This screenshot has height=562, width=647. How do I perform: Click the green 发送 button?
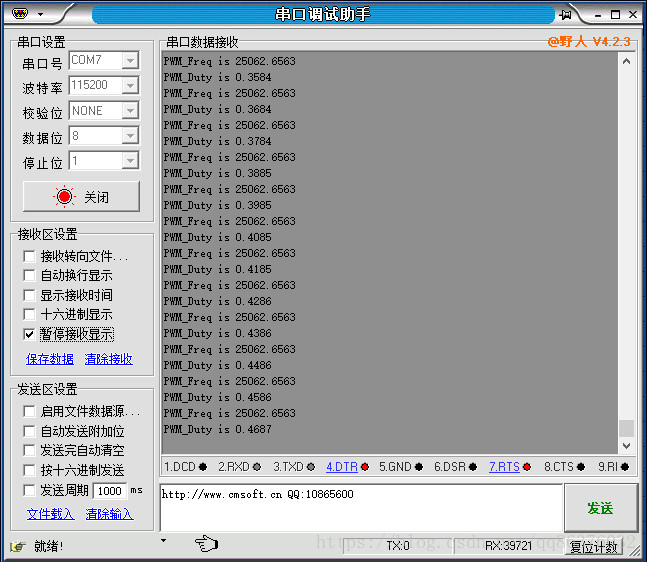tap(601, 508)
